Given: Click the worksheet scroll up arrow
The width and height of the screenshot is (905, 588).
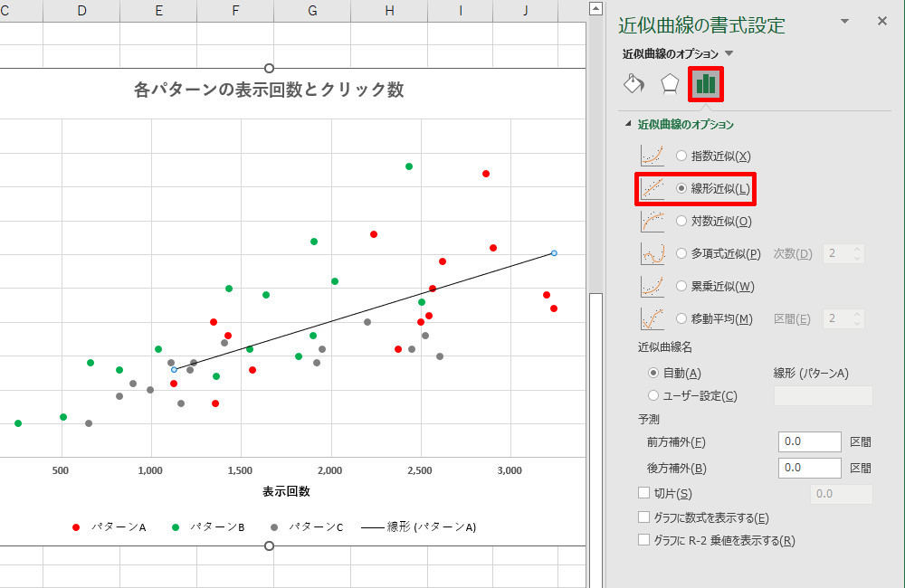Looking at the screenshot, I should coord(595,8).
